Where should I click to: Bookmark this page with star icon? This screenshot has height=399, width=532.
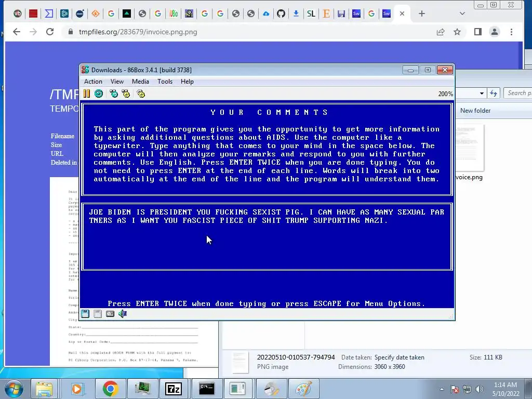457,32
